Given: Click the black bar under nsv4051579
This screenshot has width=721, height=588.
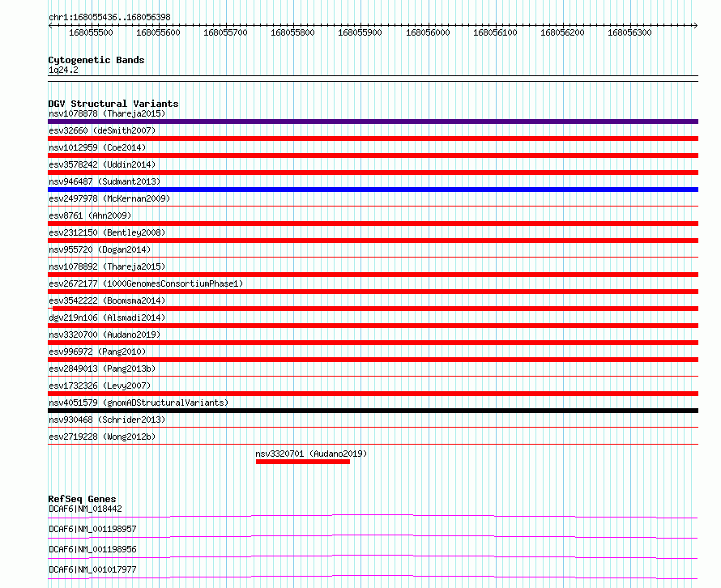Looking at the screenshot, I should [373, 411].
